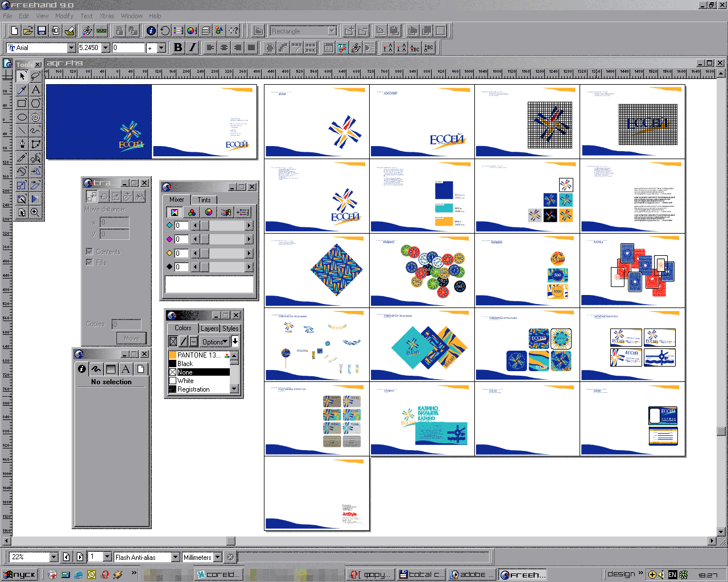Toggle the Contents checkbox
Viewport: 728px width, 582px height.
(89, 251)
